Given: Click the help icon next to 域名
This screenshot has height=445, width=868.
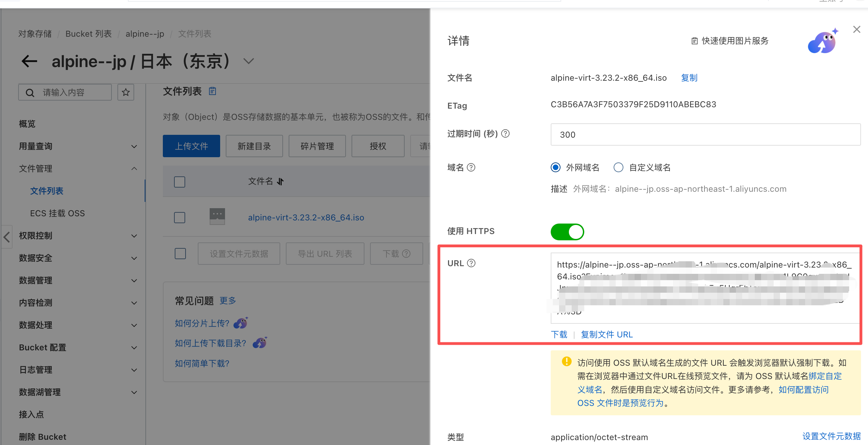Looking at the screenshot, I should point(471,167).
